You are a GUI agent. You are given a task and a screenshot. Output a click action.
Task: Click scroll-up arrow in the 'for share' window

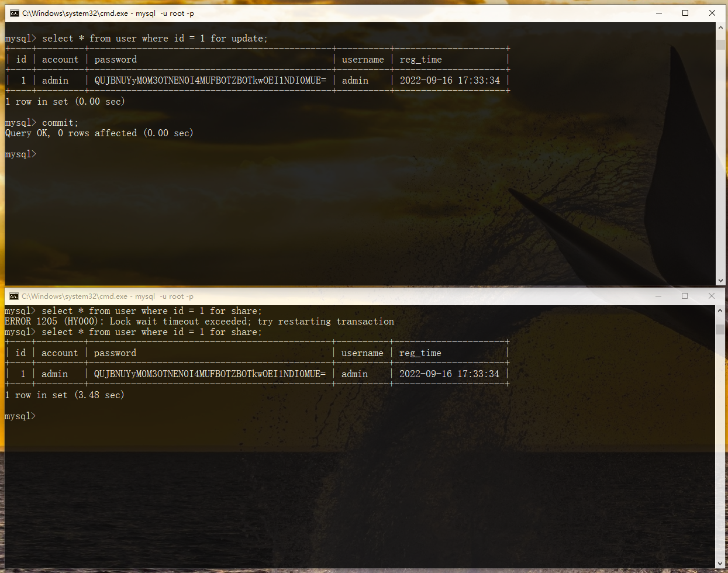pyautogui.click(x=720, y=311)
